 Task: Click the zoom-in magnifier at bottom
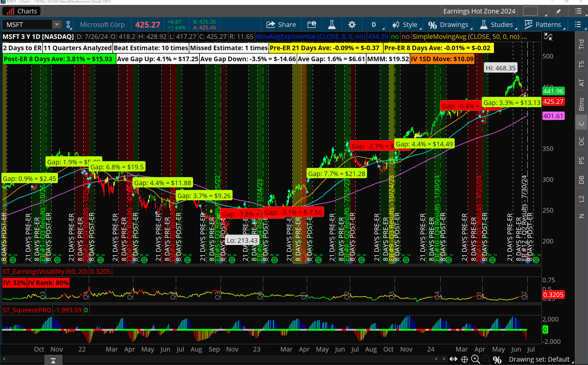(475, 359)
